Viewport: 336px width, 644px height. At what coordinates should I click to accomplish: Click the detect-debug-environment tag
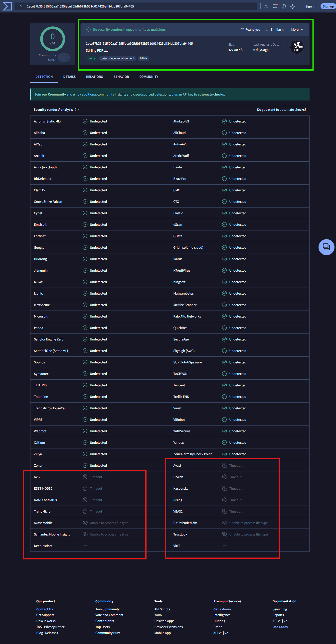(117, 59)
